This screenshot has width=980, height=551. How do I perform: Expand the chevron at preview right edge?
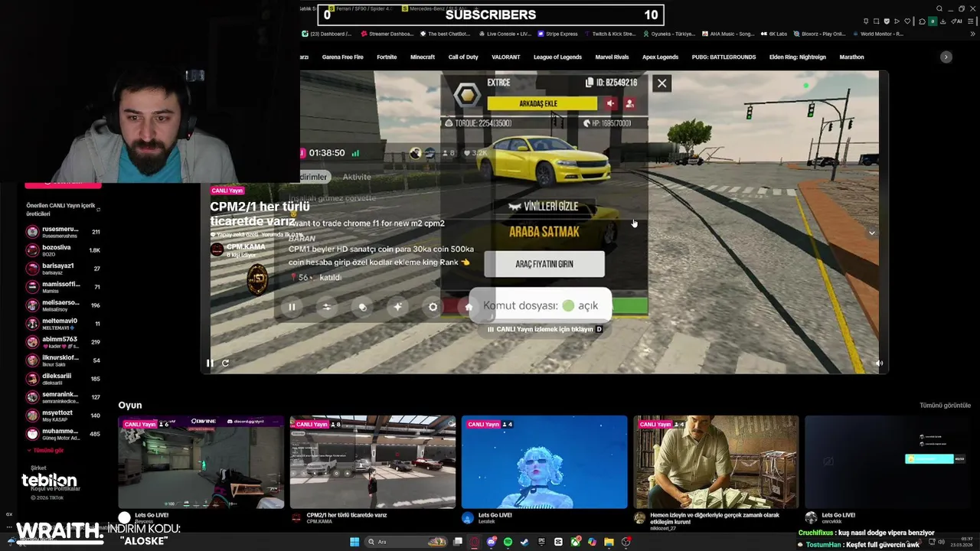point(871,233)
